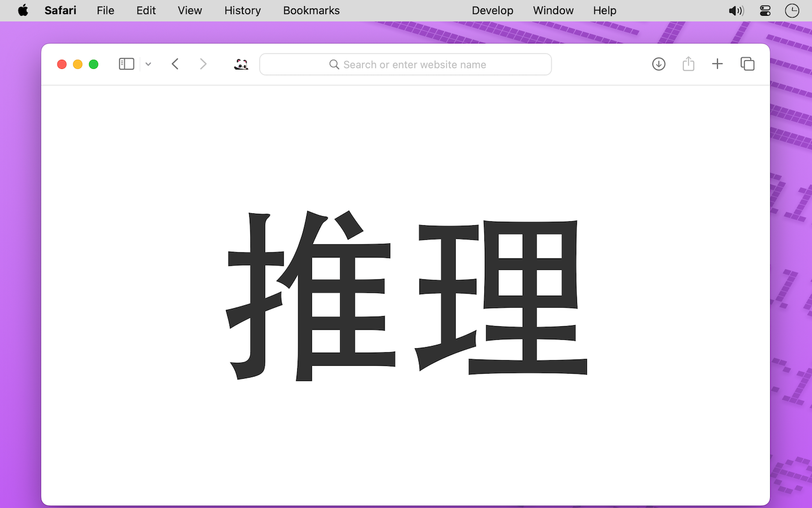Click the volume icon in menu bar
This screenshot has width=812, height=508.
tap(736, 10)
